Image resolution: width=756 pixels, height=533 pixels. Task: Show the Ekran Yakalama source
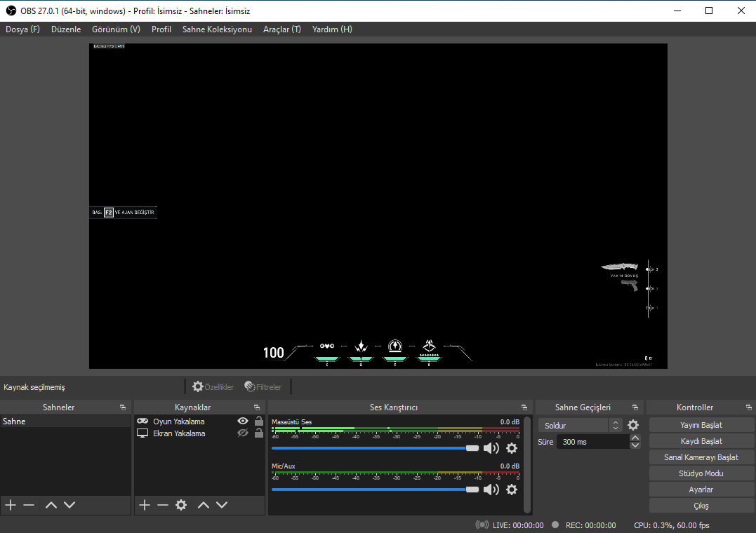tap(243, 433)
